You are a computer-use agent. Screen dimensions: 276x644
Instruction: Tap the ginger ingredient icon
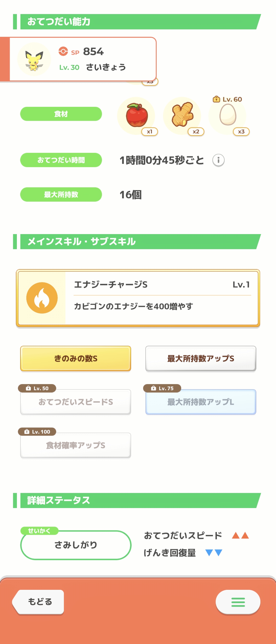pyautogui.click(x=182, y=115)
